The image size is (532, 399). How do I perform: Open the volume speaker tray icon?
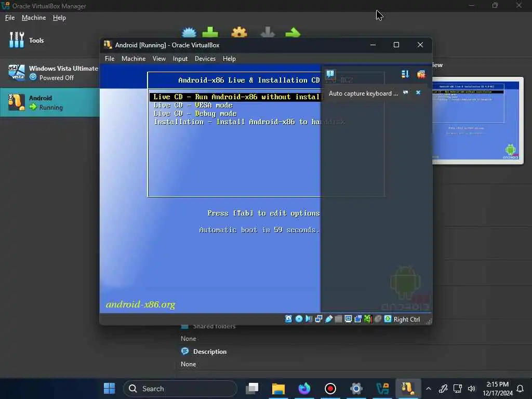472,389
